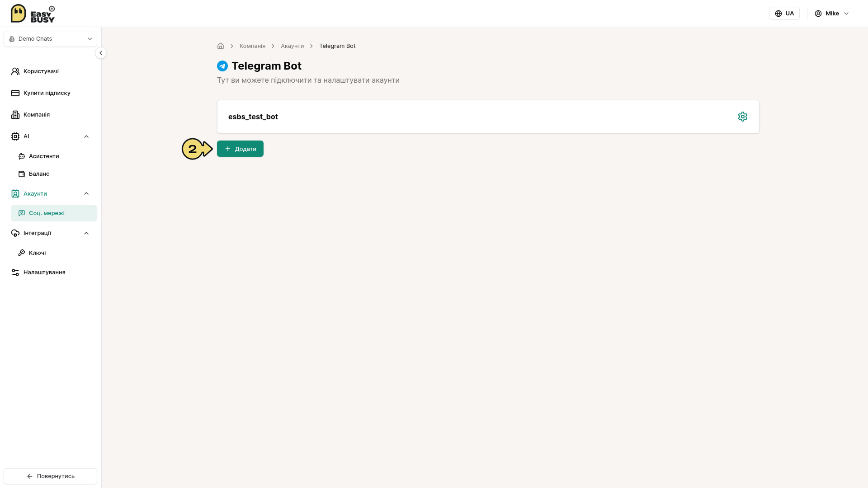Click the AI chip icon
Image resolution: width=868 pixels, height=488 pixels.
pyautogui.click(x=15, y=136)
